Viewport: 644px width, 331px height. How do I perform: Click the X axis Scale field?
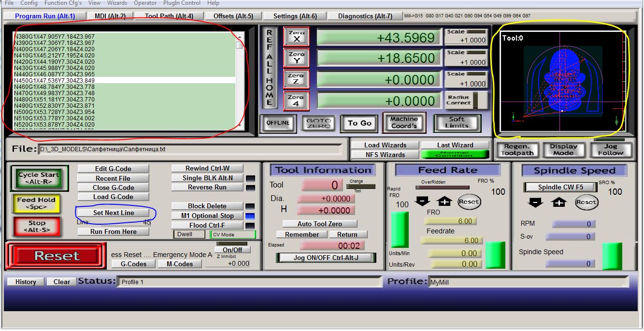click(x=466, y=41)
